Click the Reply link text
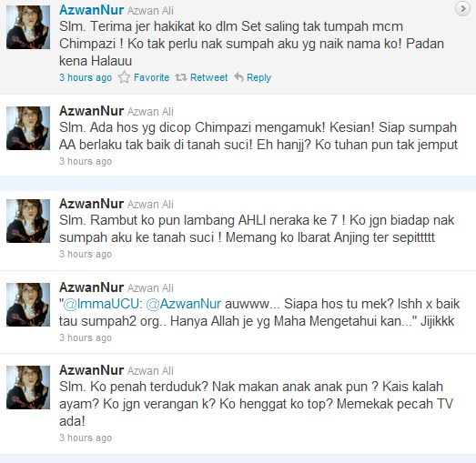 click(259, 78)
